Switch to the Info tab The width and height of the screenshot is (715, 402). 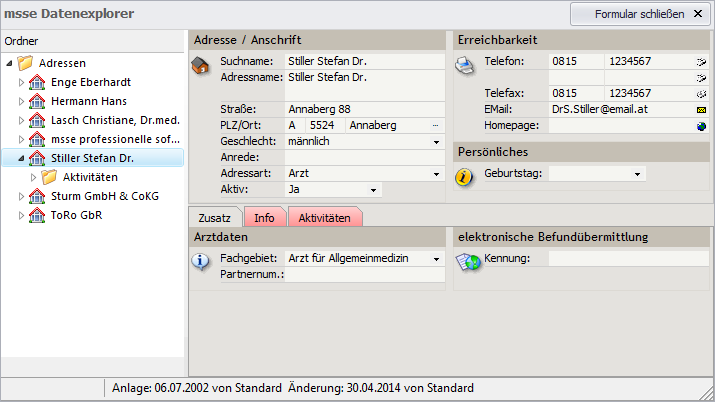pos(264,217)
